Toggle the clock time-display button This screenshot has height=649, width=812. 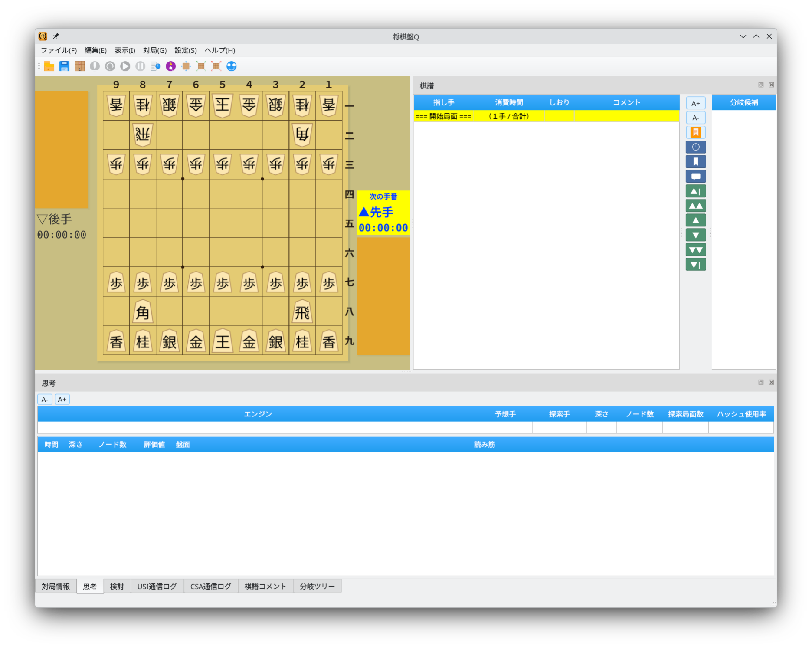point(695,147)
